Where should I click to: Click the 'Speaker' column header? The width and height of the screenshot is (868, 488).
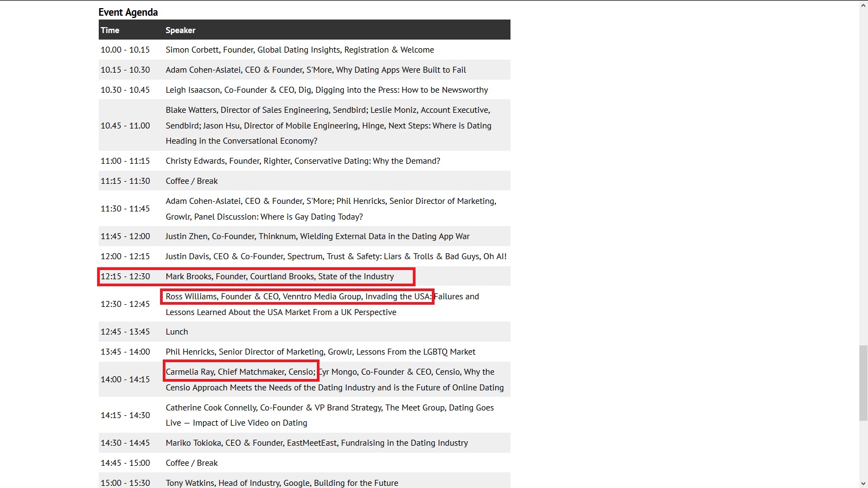click(x=181, y=30)
